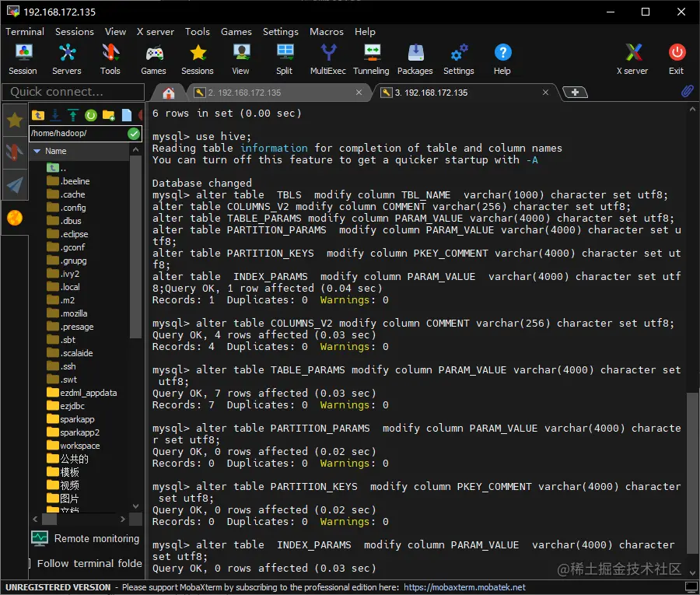700x595 pixels.
Task: Open the Help menu in menu bar
Action: point(366,32)
